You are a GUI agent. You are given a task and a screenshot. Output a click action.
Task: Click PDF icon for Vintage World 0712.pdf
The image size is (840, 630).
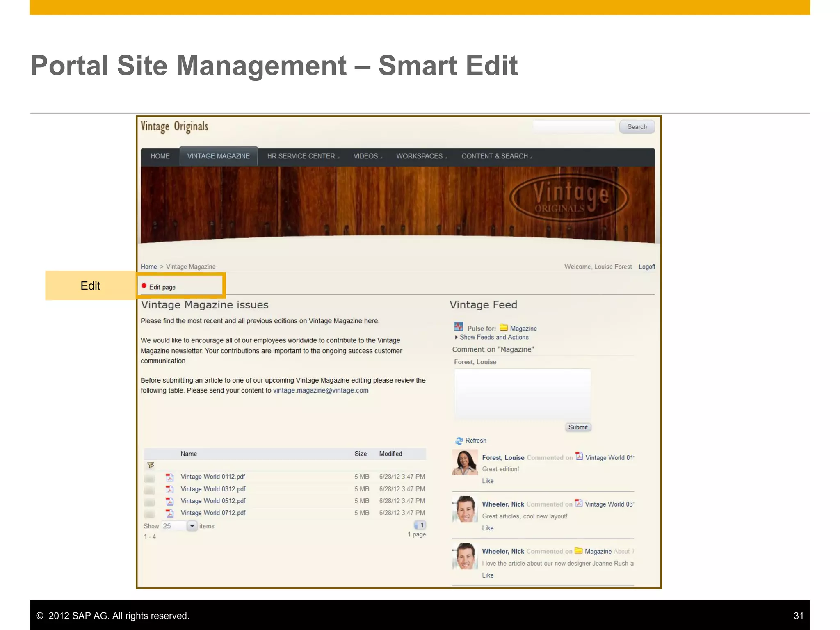170,513
